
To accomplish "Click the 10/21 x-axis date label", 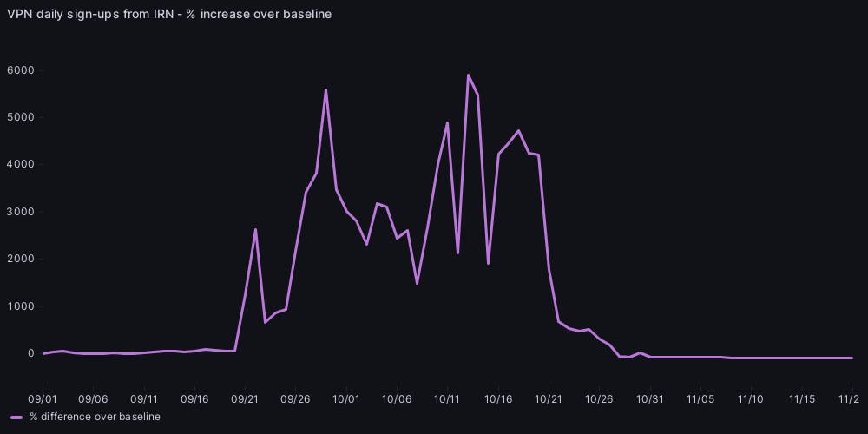I will pyautogui.click(x=549, y=399).
